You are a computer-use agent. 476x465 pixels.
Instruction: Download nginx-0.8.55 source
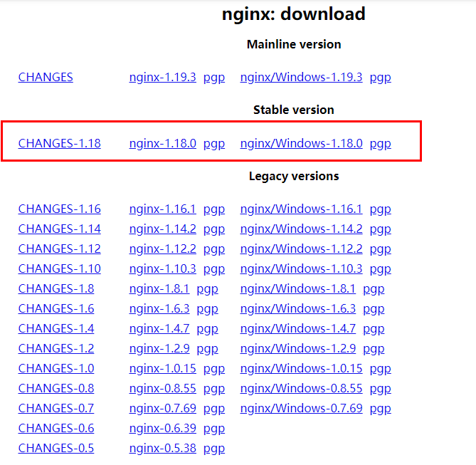point(163,390)
